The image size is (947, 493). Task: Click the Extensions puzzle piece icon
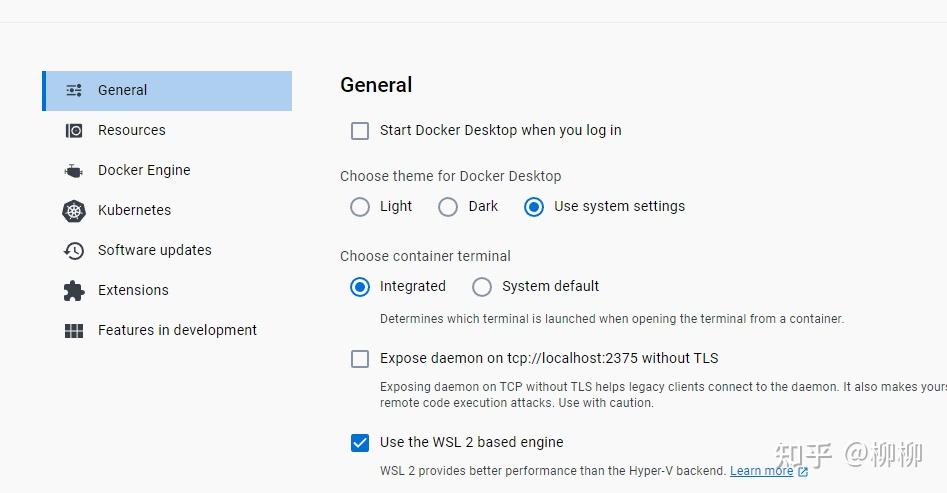tap(74, 290)
